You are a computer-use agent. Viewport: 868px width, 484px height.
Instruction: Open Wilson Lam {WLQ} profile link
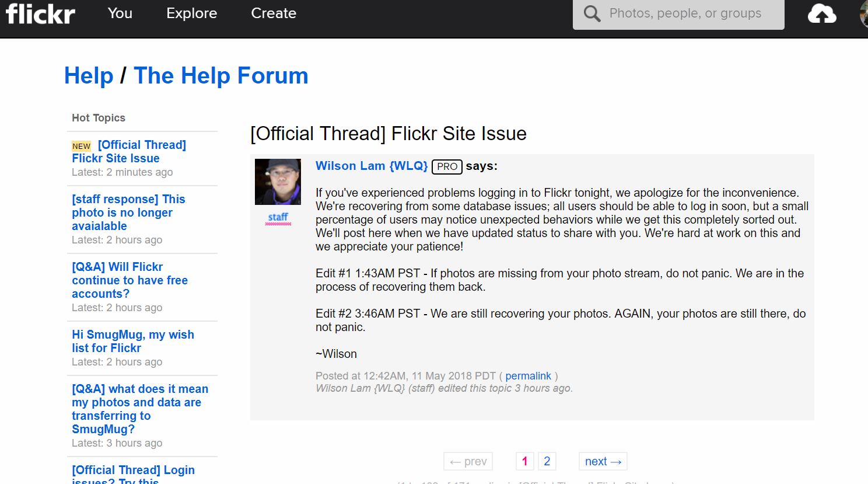tap(372, 166)
